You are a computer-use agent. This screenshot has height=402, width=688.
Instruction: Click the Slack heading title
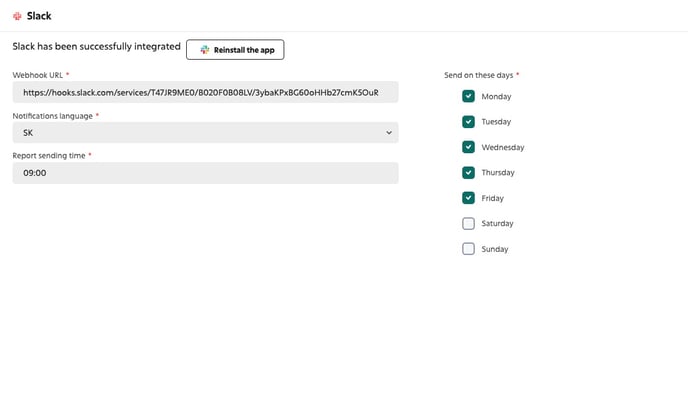(x=39, y=16)
